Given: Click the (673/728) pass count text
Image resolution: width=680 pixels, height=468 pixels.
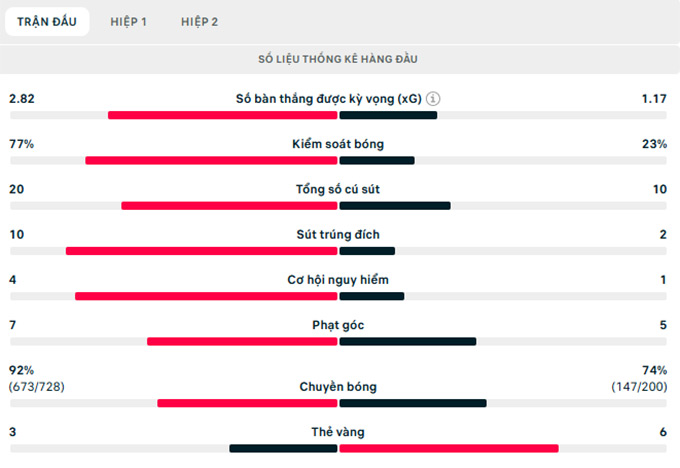Looking at the screenshot, I should (38, 386).
